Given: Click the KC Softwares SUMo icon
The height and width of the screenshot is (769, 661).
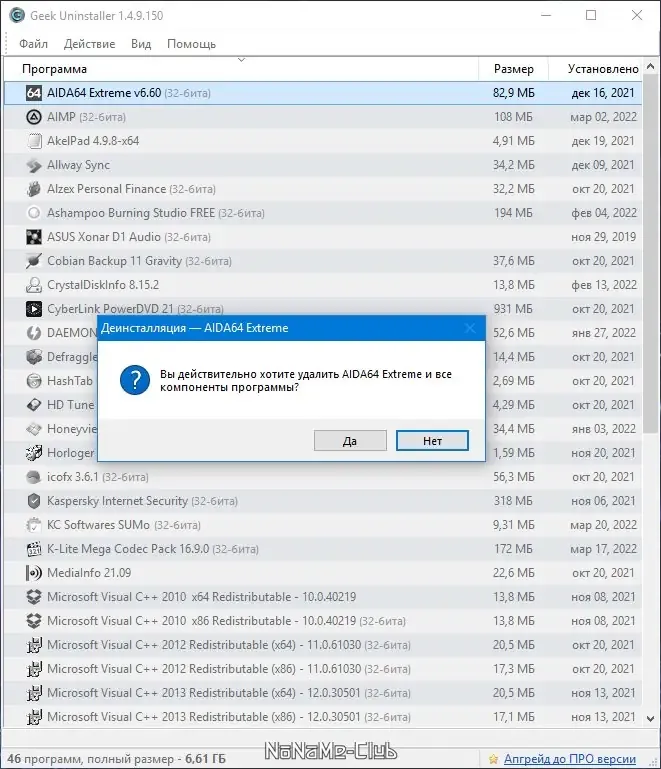Looking at the screenshot, I should click(34, 525).
